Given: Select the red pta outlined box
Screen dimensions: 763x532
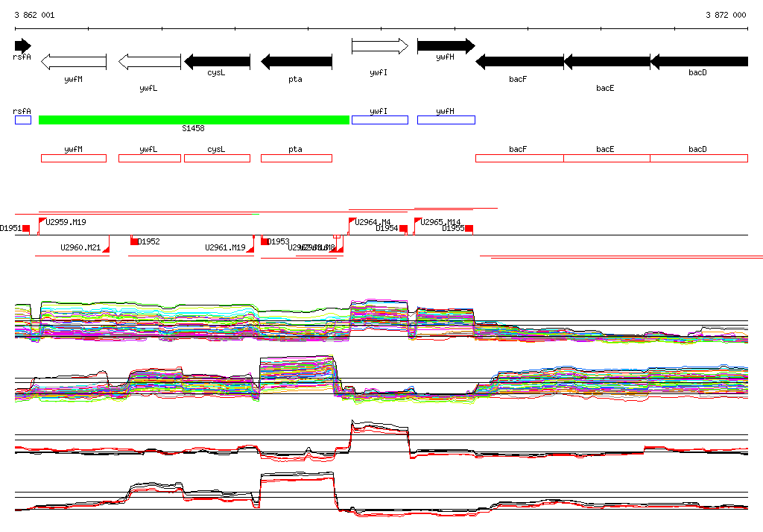Looking at the screenshot, I should tap(296, 158).
